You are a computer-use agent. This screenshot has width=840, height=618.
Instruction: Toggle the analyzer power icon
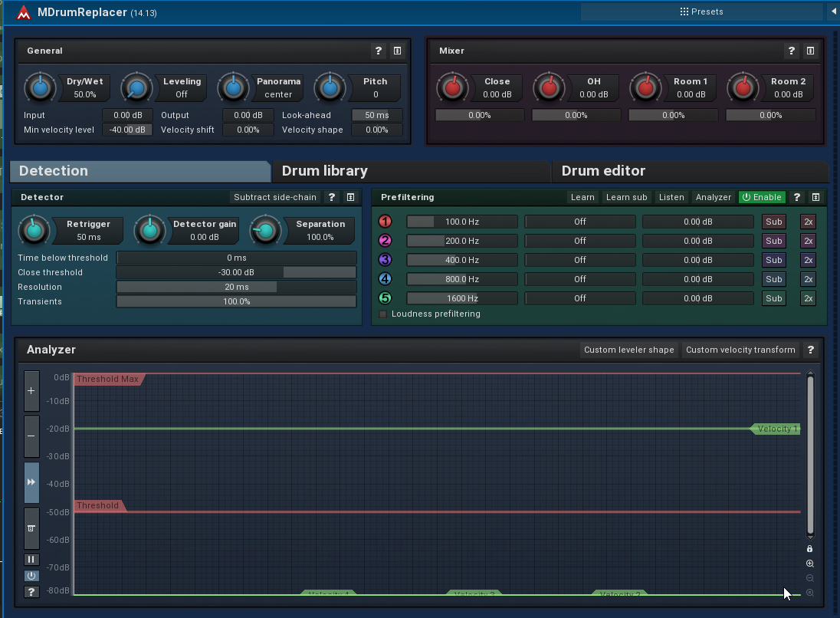pos(31,576)
